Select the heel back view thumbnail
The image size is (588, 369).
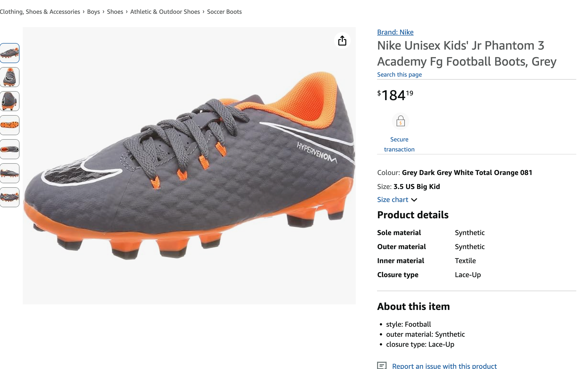point(10,101)
